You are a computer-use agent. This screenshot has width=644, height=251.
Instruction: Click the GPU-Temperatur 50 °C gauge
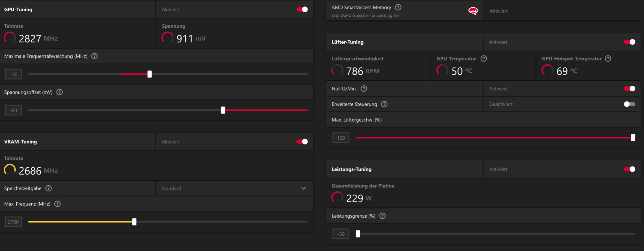coord(442,70)
